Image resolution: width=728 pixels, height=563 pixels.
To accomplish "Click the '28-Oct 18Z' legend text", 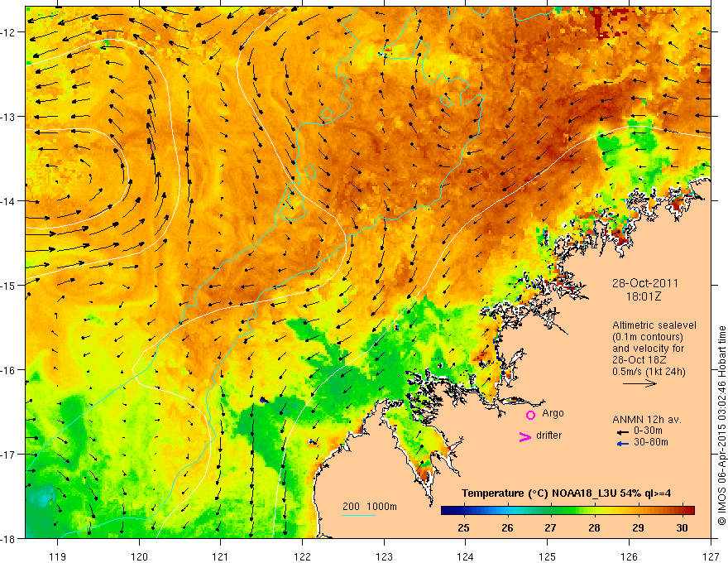I will (x=639, y=360).
